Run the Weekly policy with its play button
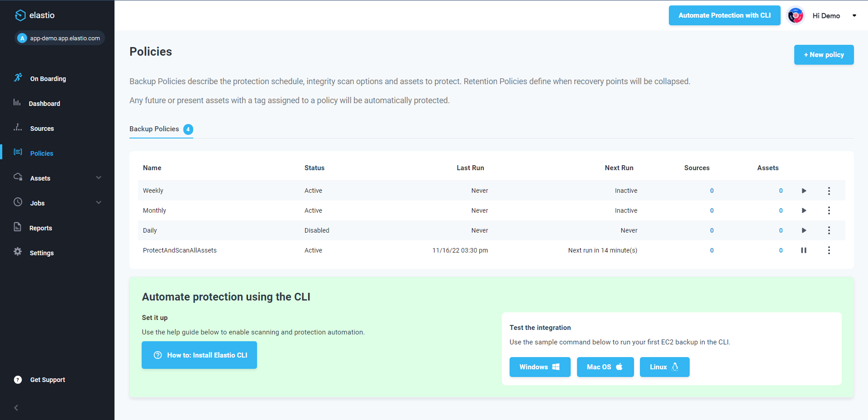Image resolution: width=868 pixels, height=420 pixels. point(804,191)
